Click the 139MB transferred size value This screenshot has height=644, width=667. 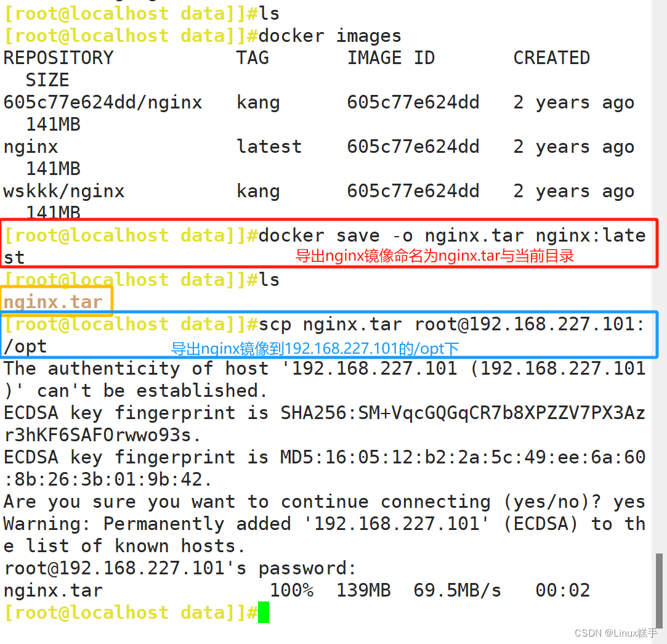tap(363, 590)
